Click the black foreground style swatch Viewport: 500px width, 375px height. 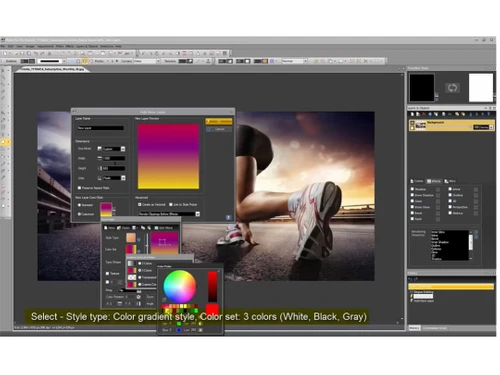tap(422, 88)
